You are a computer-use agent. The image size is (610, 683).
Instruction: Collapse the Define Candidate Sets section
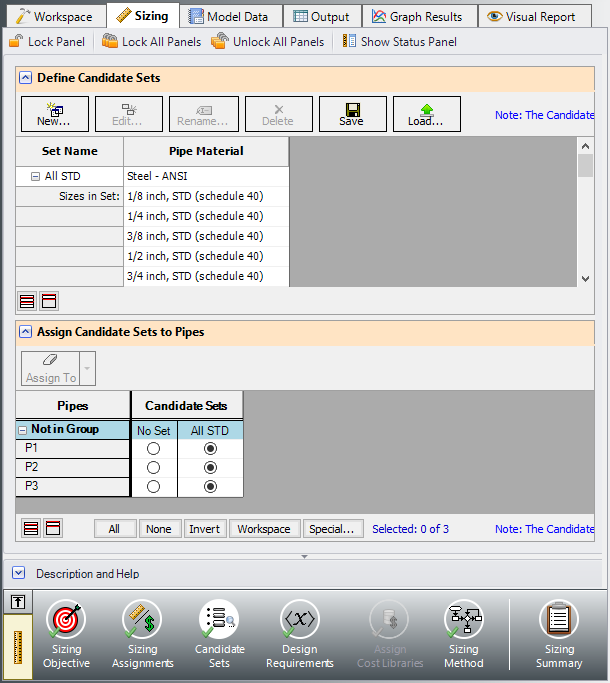24,78
